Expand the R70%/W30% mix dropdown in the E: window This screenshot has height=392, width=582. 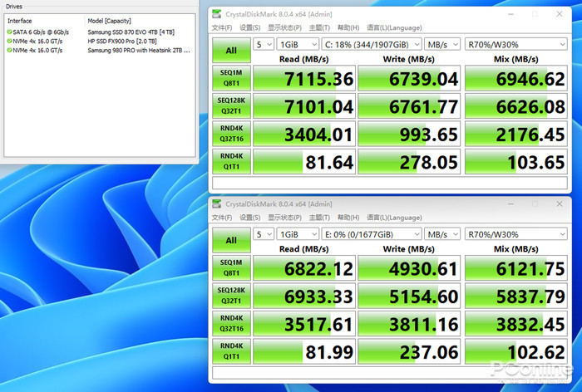coord(515,234)
